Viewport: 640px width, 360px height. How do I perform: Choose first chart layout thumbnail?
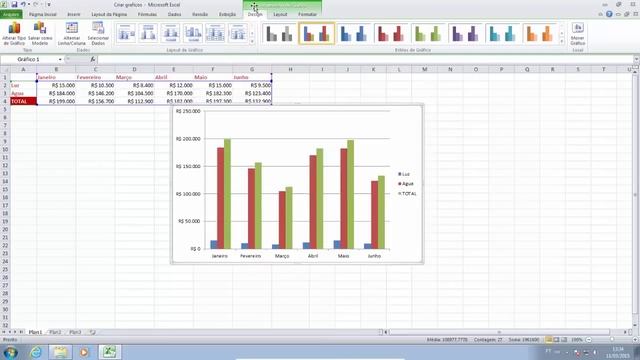[x=126, y=33]
